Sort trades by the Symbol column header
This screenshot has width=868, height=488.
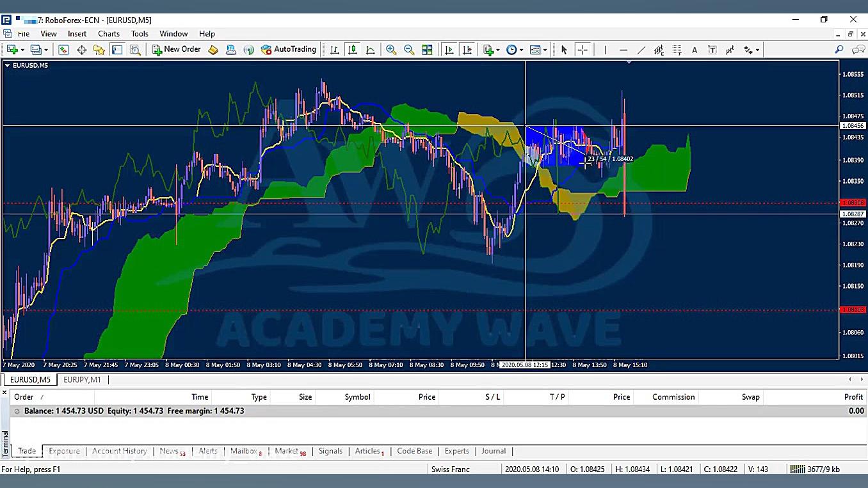pyautogui.click(x=357, y=397)
